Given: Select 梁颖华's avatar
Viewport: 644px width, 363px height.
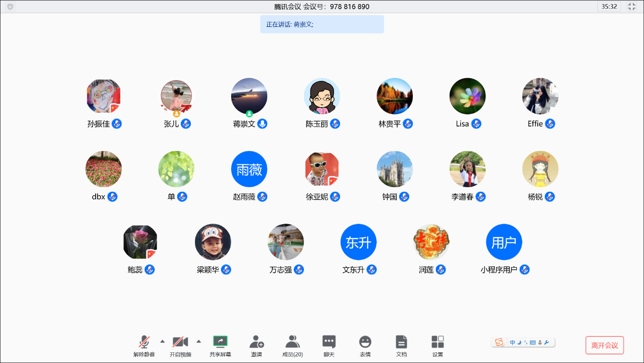Looking at the screenshot, I should [213, 242].
